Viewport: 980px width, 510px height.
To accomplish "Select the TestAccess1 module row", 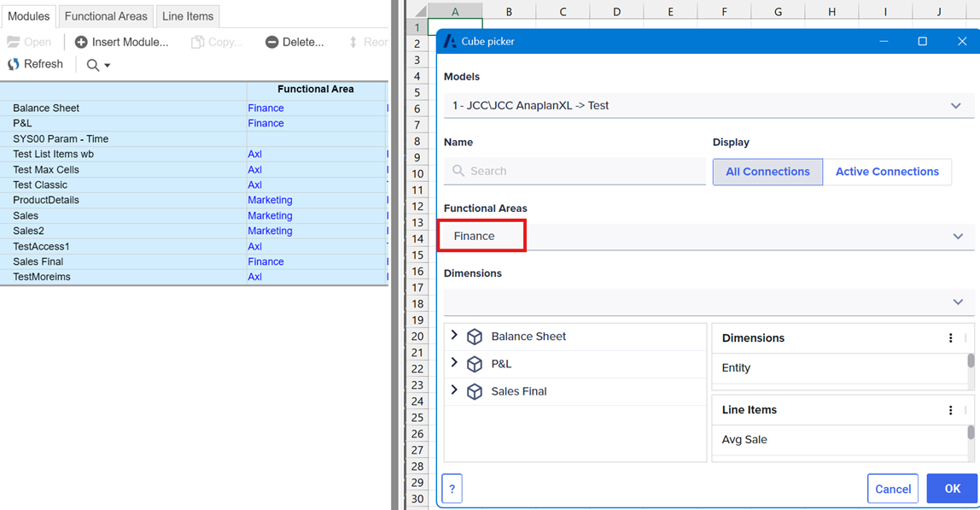I will (x=194, y=247).
